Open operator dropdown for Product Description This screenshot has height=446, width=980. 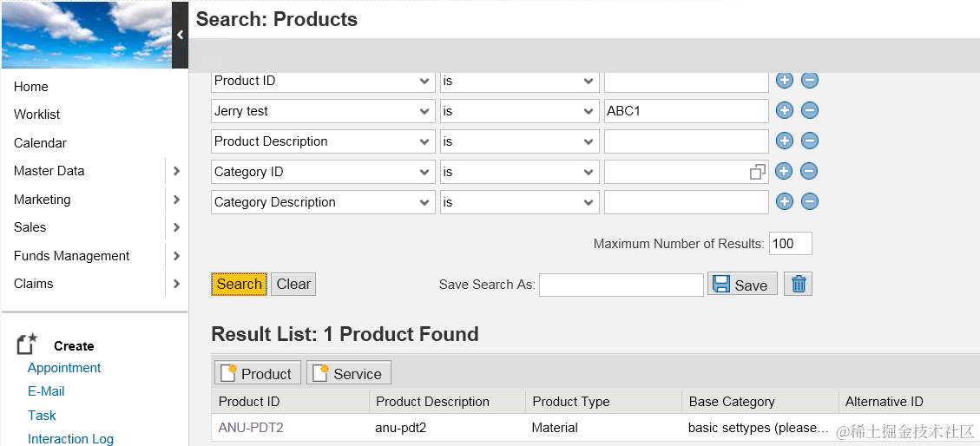(588, 141)
